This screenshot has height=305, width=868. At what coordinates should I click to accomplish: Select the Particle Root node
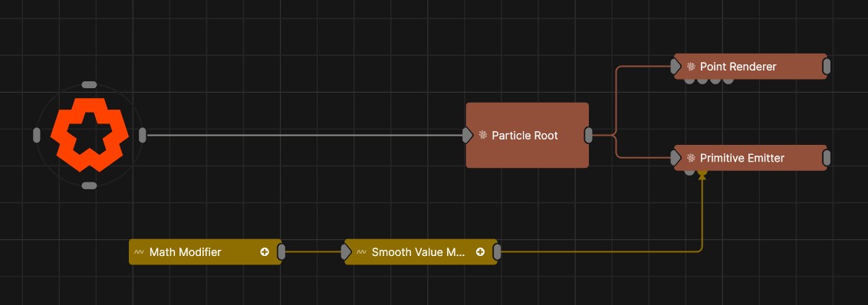(527, 135)
